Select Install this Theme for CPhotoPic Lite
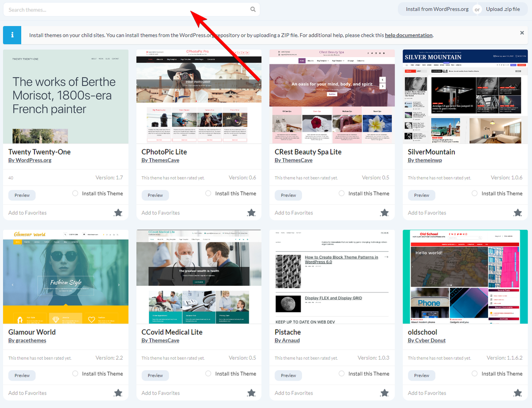532x408 pixels. [x=208, y=193]
